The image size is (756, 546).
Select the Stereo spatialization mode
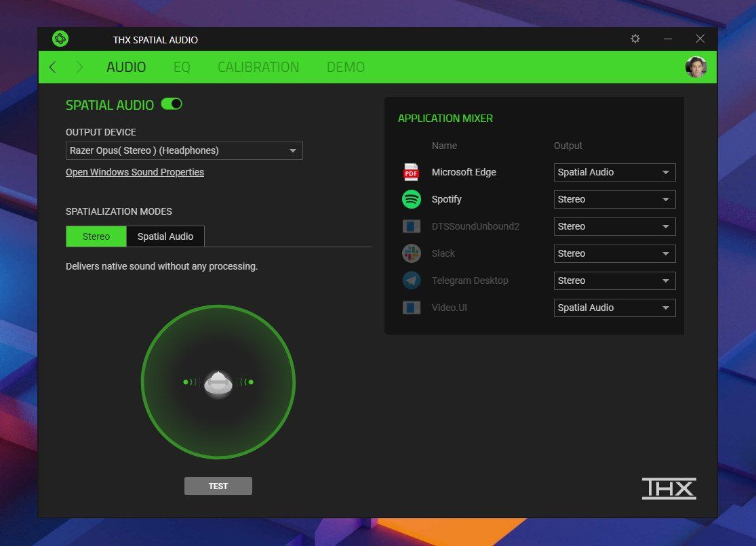(96, 236)
